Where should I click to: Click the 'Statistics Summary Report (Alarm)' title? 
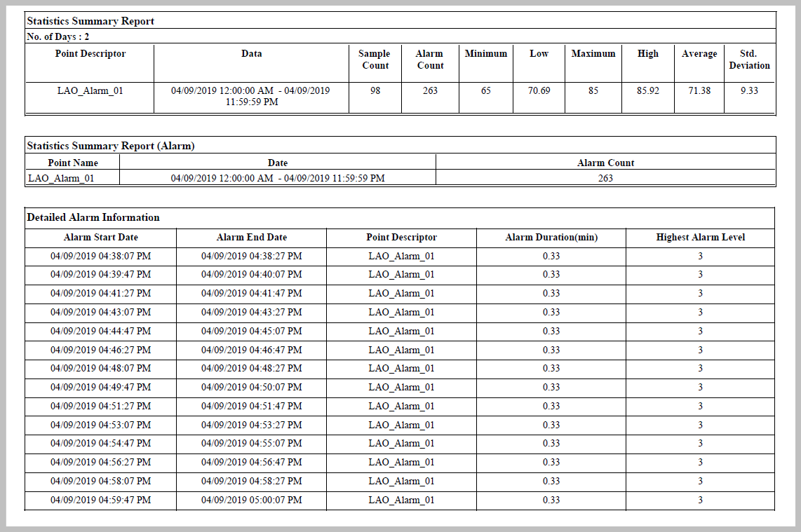tap(111, 146)
